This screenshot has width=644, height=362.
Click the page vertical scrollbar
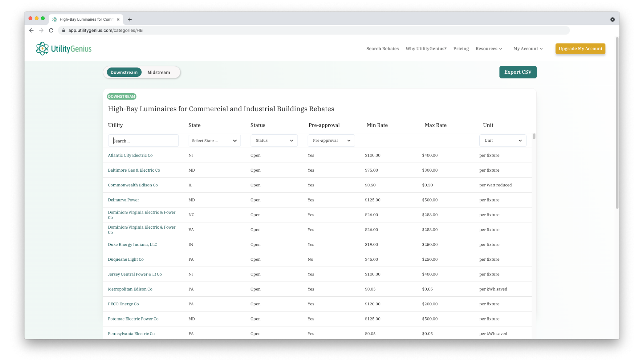pyautogui.click(x=617, y=123)
